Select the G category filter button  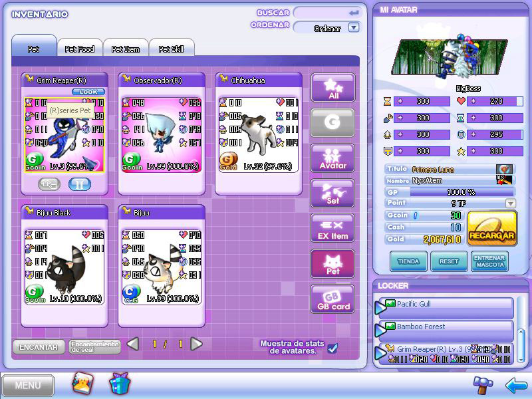point(333,123)
